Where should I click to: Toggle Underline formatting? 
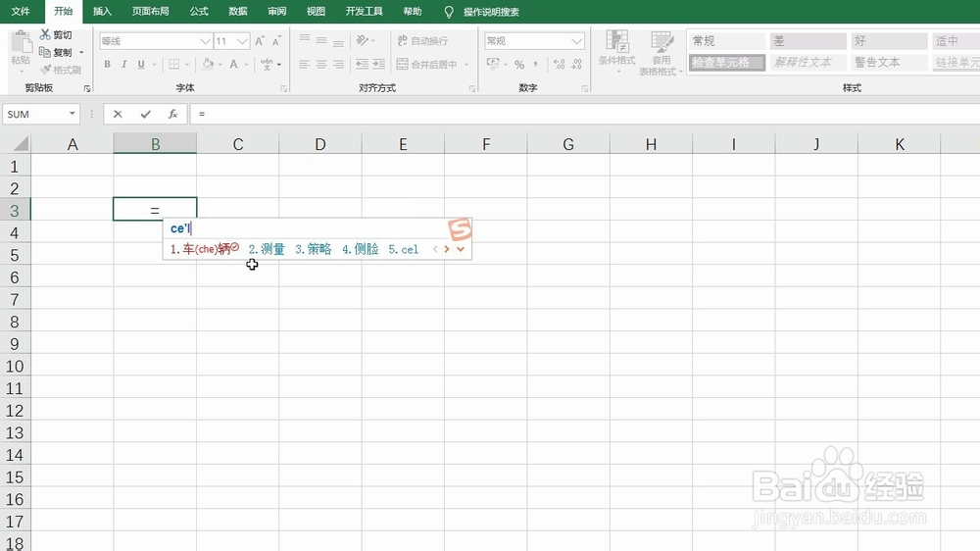pyautogui.click(x=141, y=64)
